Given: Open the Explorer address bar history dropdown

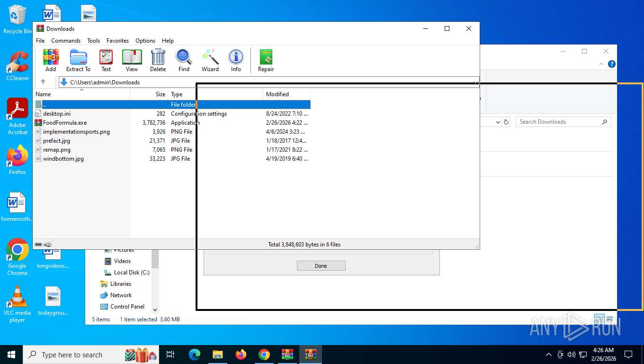Looking at the screenshot, I should click(x=498, y=122).
